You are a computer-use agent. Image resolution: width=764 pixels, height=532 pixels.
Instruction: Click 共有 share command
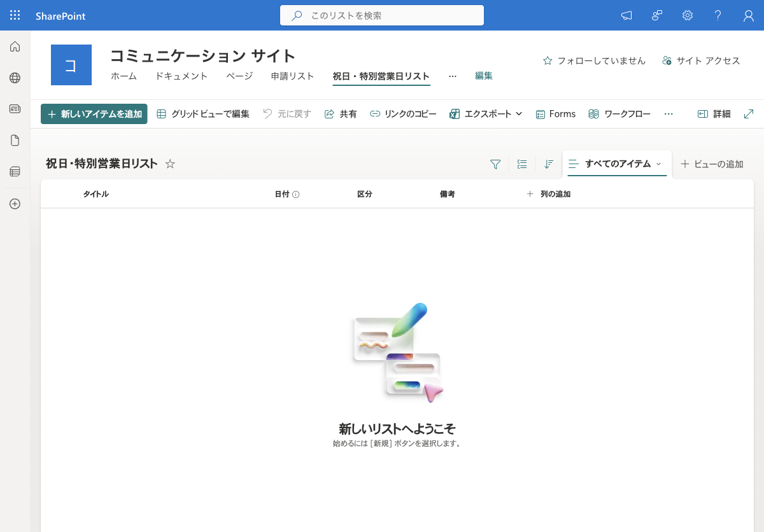tap(341, 114)
